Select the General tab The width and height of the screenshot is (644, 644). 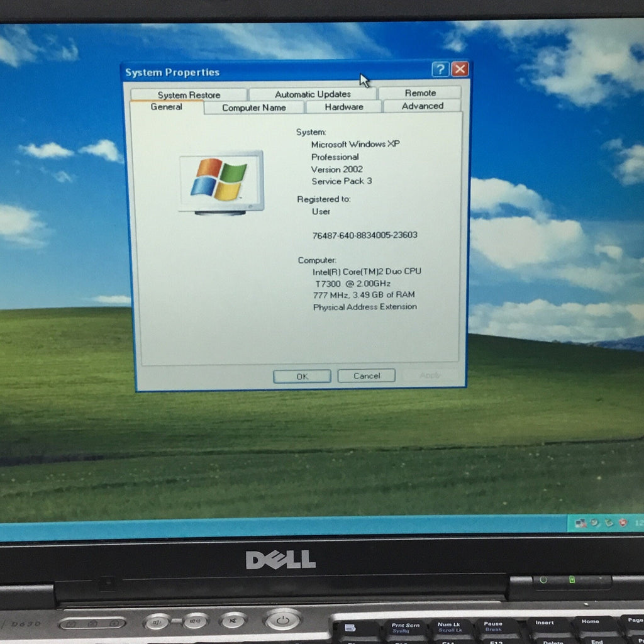(x=167, y=107)
